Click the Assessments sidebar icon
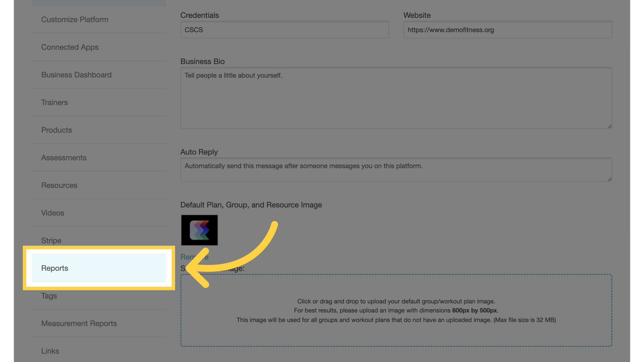 [64, 157]
